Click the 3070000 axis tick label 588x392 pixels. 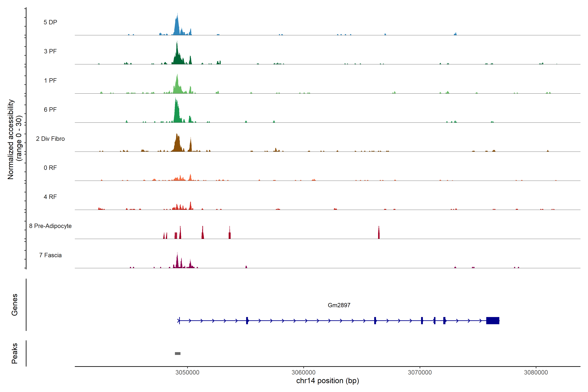point(420,372)
